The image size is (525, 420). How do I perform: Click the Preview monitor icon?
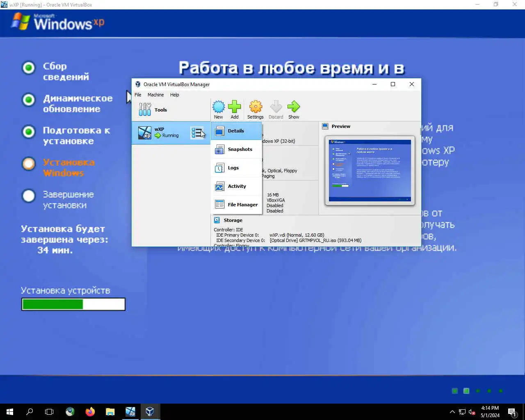click(325, 126)
